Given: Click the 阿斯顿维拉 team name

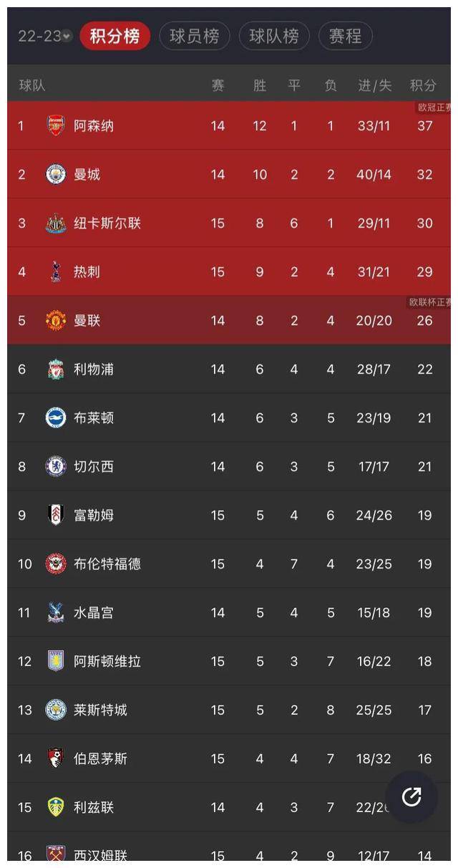Looking at the screenshot, I should click(107, 661).
